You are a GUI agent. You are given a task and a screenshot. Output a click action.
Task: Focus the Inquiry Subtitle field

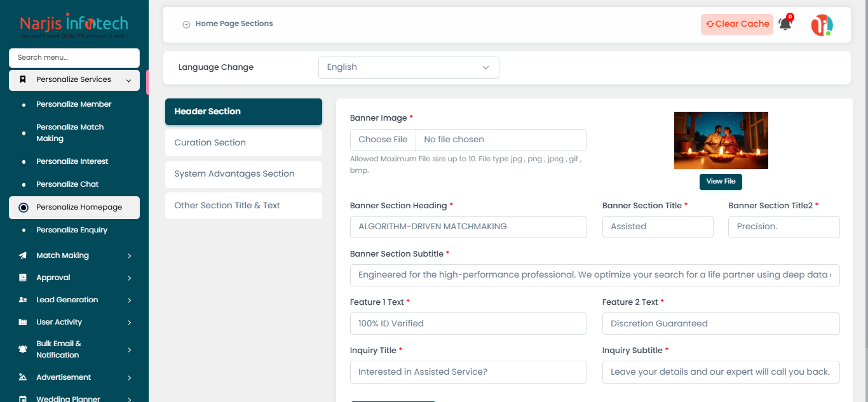pos(721,372)
